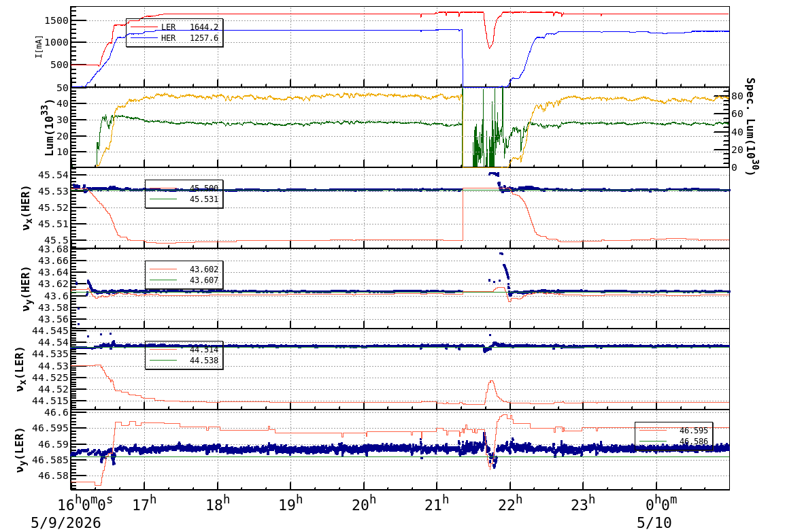This screenshot has height=532, width=785.
Task: Click the 17h time tick label
Action: (144, 503)
